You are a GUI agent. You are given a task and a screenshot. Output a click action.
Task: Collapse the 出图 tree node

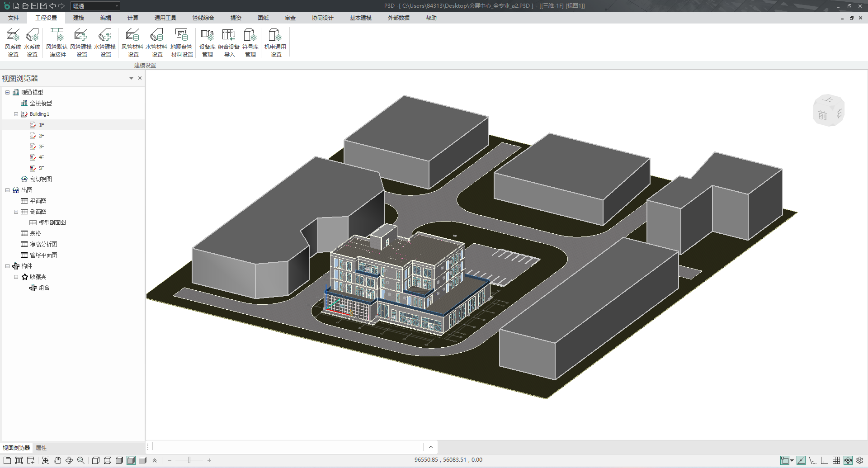tap(7, 190)
